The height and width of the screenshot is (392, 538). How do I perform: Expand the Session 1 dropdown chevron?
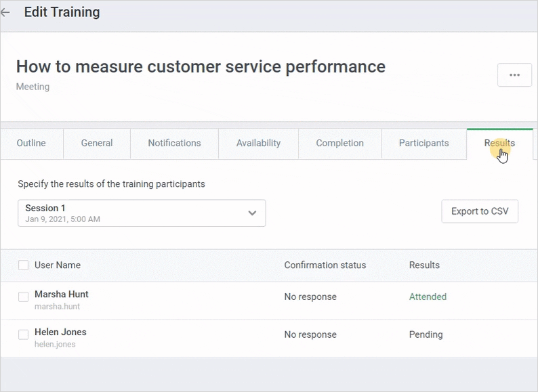[252, 213]
